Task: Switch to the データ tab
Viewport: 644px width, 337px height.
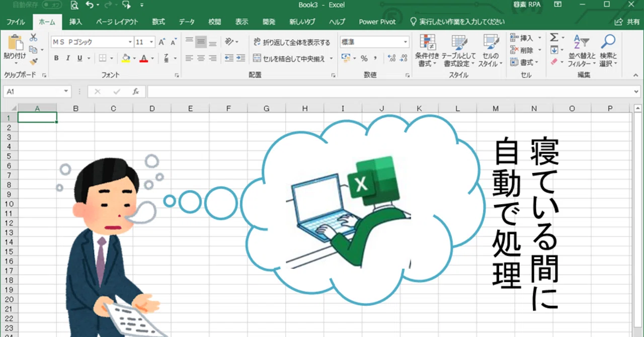Action: pyautogui.click(x=187, y=22)
